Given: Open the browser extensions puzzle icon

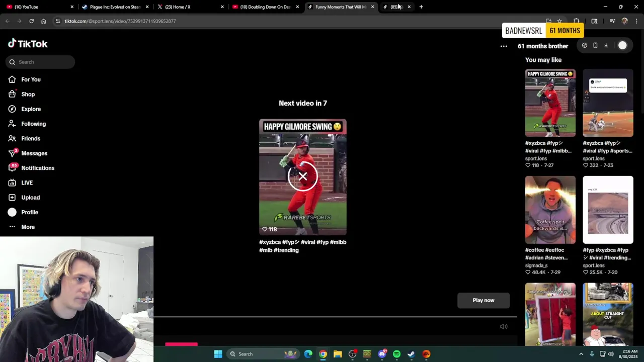Looking at the screenshot, I should pyautogui.click(x=577, y=21).
